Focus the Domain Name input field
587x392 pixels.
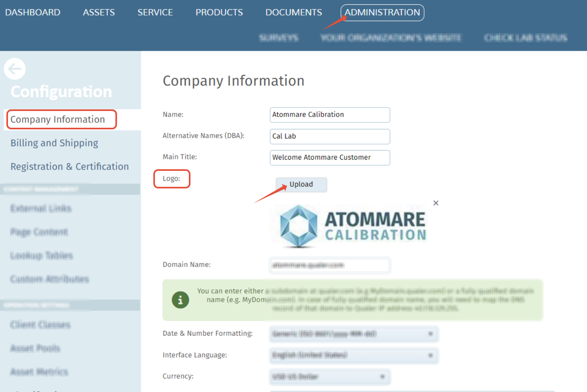click(x=330, y=265)
